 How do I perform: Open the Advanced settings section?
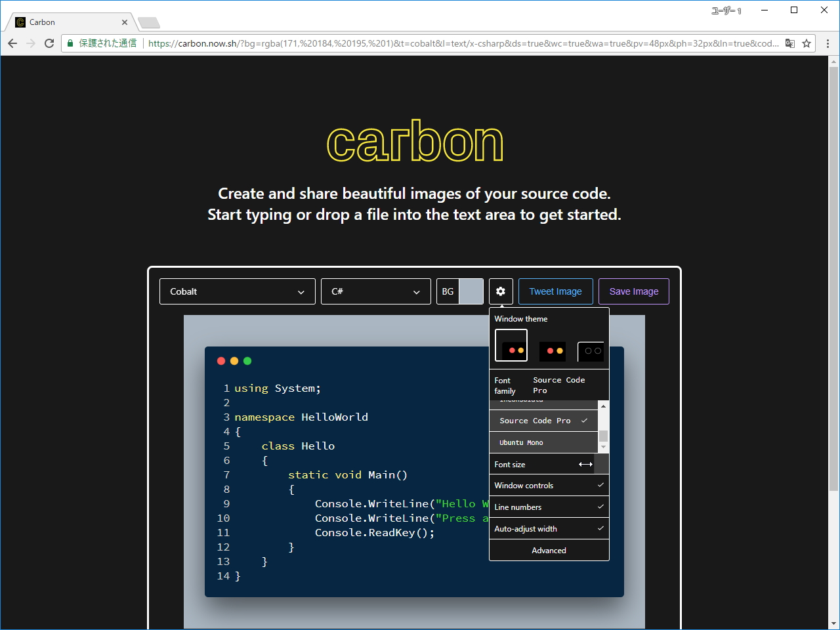click(x=549, y=551)
